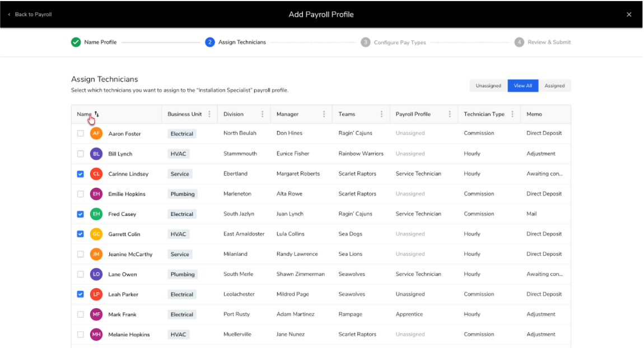Image resolution: width=644 pixels, height=348 pixels.
Task: Click Melanie Hopkins's MH avatar icon
Action: 96,335
